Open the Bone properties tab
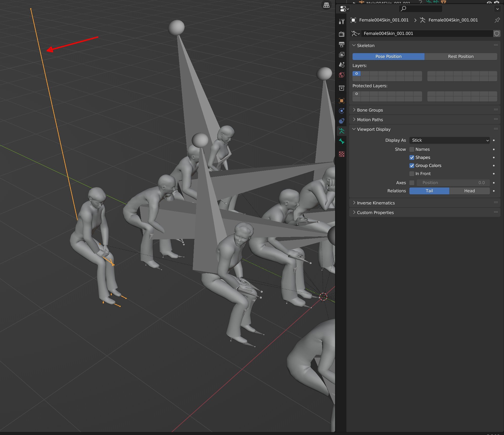The image size is (504, 435). pos(342,141)
